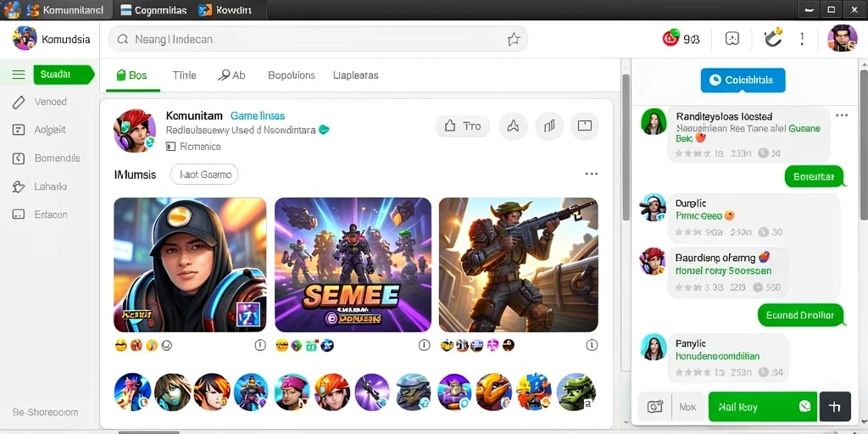The height and width of the screenshot is (434, 868).
Task: Click the plus button beside Hail Roy
Action: pyautogui.click(x=835, y=407)
